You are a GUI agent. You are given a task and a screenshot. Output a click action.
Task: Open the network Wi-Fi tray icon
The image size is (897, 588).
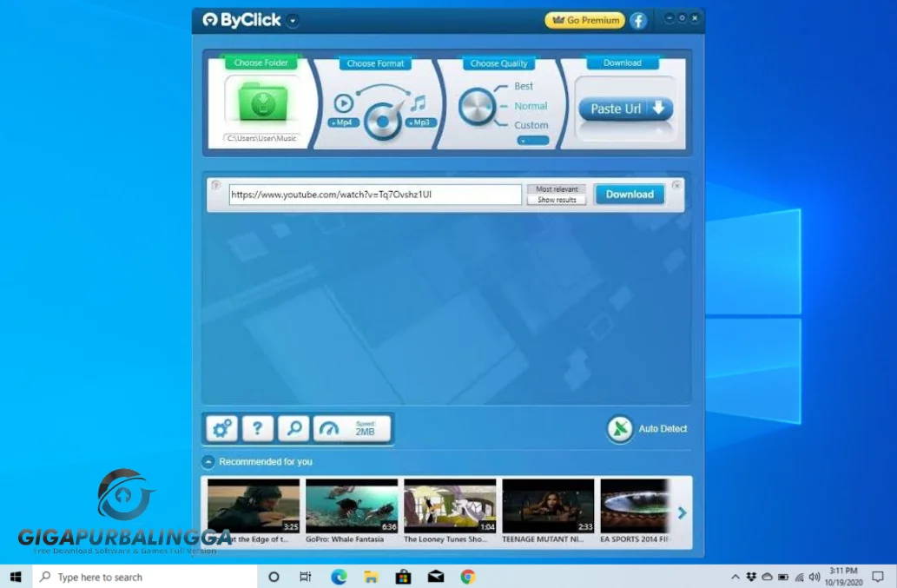coord(799,577)
